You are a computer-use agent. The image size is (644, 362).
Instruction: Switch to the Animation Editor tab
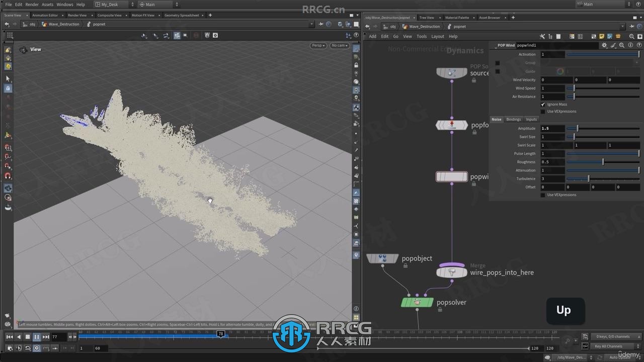(45, 16)
